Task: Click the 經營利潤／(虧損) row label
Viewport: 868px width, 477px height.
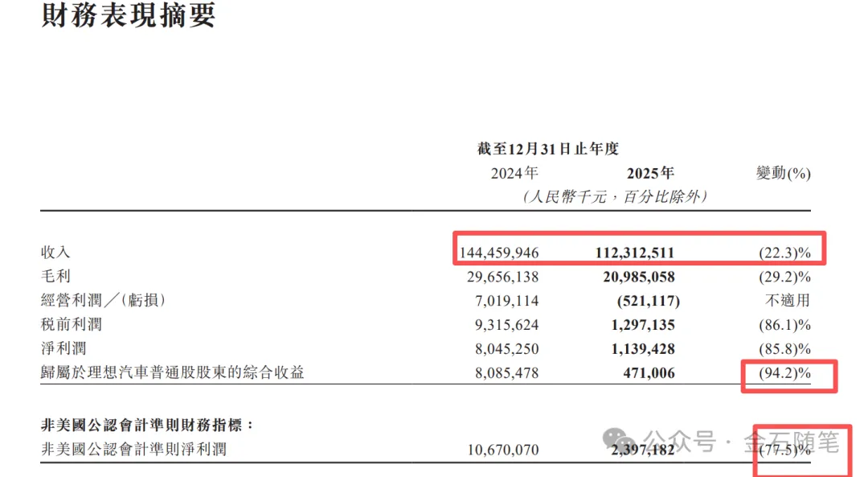Action: pyautogui.click(x=102, y=300)
